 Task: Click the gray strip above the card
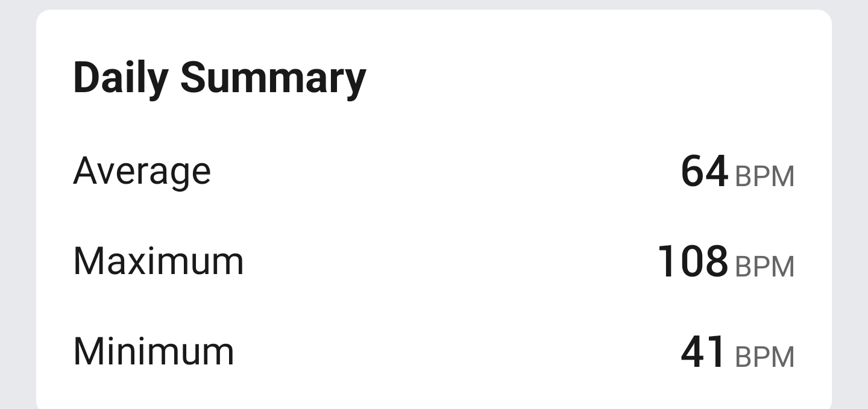[x=434, y=4]
